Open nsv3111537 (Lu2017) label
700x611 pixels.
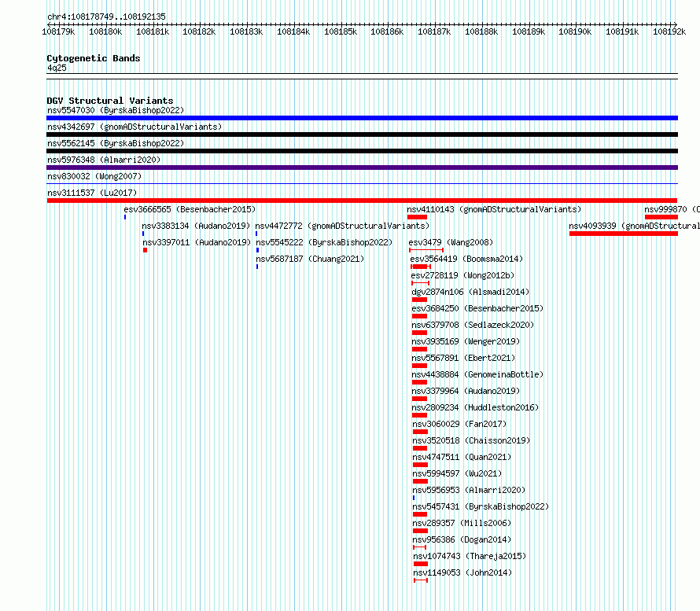[x=92, y=193]
